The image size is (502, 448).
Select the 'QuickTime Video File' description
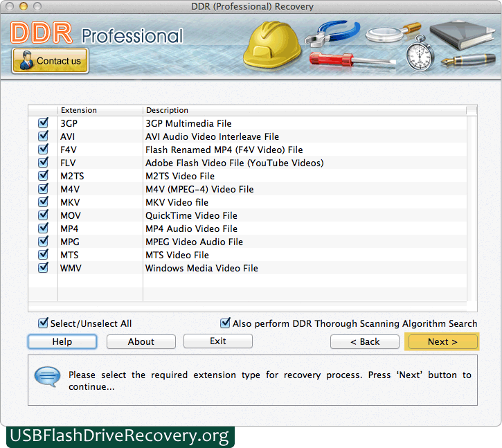coord(191,215)
